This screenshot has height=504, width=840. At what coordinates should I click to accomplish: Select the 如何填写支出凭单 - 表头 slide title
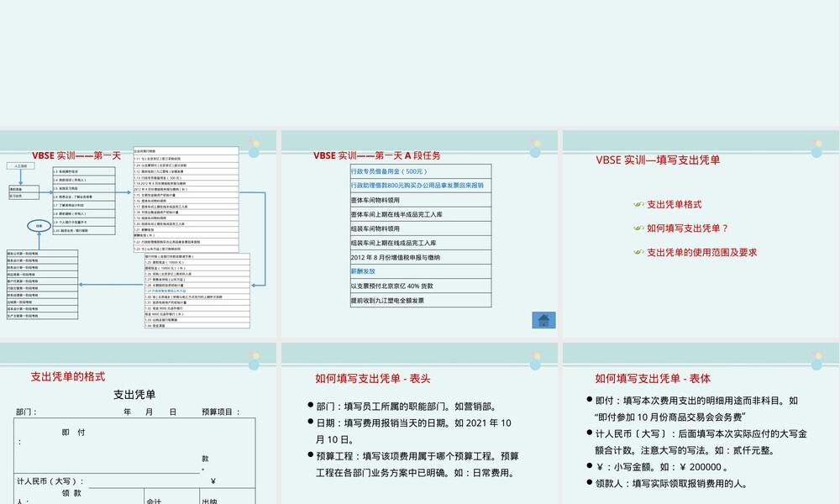pyautogui.click(x=372, y=379)
